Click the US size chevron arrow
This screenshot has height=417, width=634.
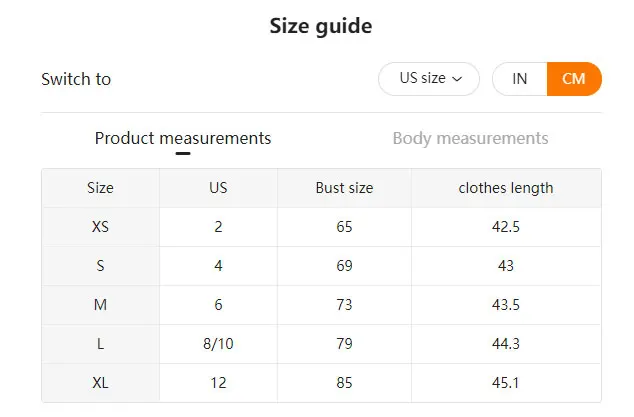458,79
